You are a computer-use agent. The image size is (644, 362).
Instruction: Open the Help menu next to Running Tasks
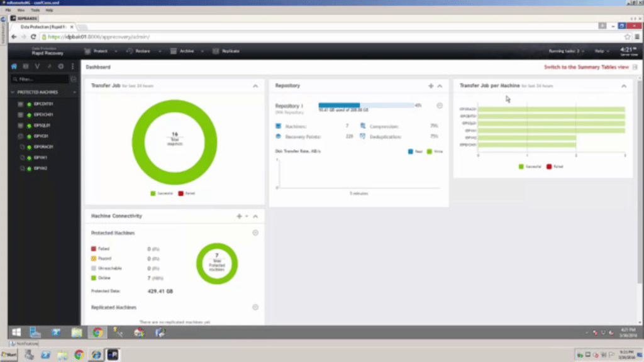[602, 51]
